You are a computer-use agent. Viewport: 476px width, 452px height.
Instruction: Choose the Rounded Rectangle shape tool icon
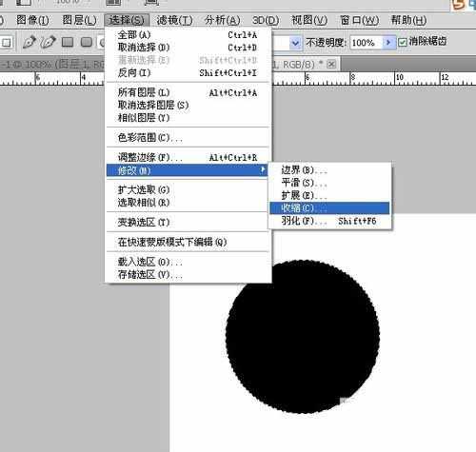87,42
